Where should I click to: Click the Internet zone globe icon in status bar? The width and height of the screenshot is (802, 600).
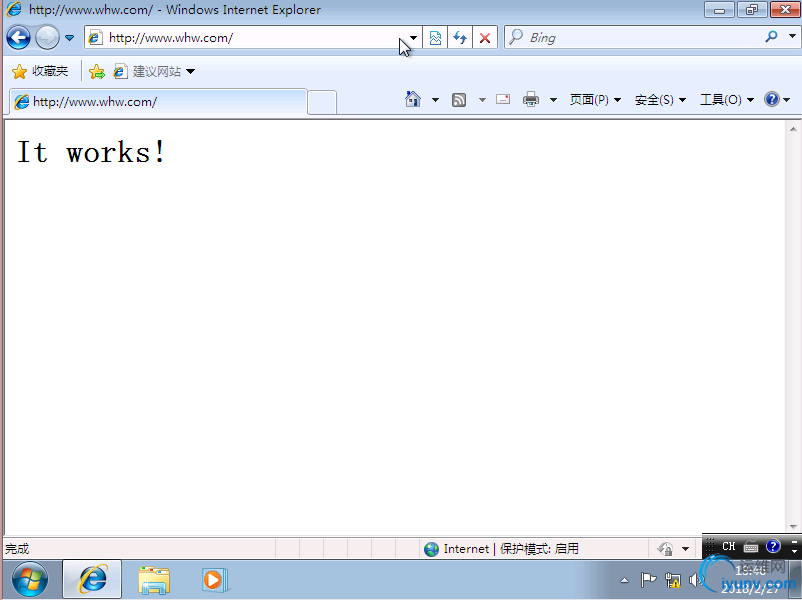click(431, 549)
